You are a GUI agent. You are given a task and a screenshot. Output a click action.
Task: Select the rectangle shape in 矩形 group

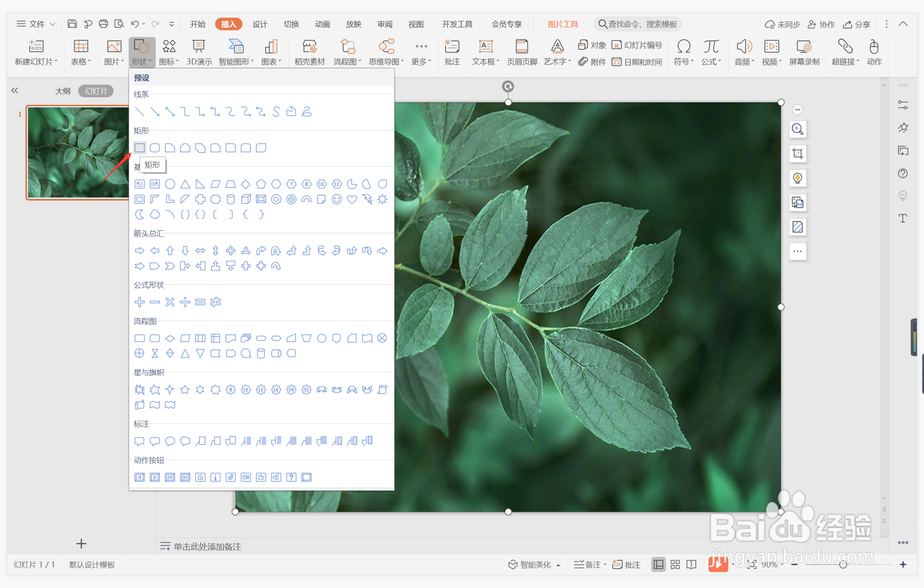point(140,148)
